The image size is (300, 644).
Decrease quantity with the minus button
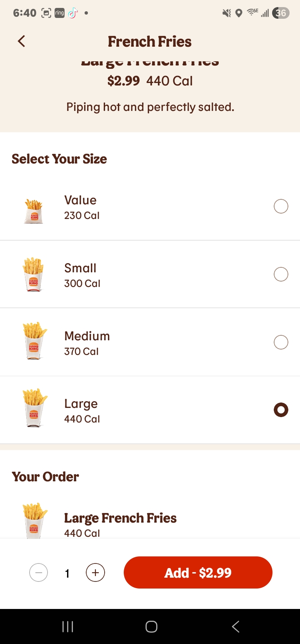39,573
